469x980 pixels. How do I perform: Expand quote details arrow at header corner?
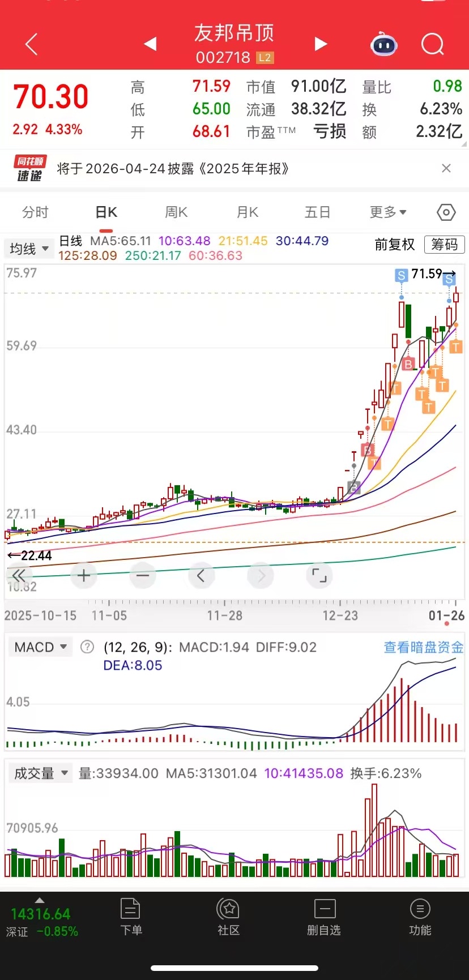(x=464, y=145)
